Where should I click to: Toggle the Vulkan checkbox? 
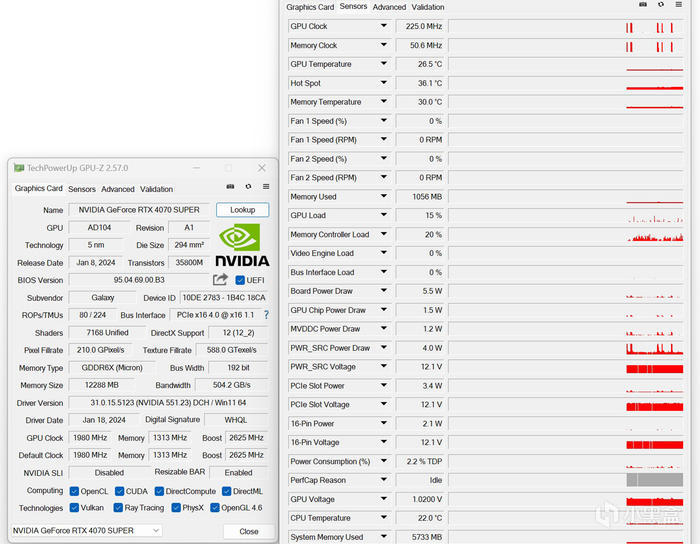(74, 508)
